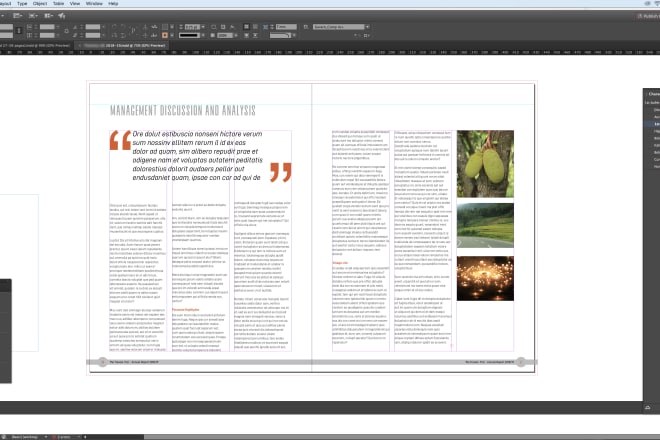This screenshot has width=660, height=440.
Task: Click the Select Next Object icon
Action: click(154, 35)
